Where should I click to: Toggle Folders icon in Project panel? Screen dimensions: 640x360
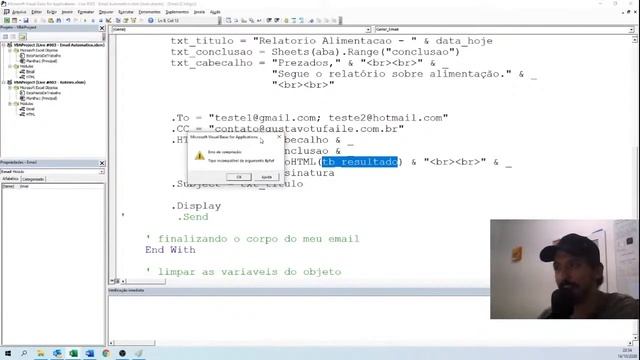[x=22, y=37]
